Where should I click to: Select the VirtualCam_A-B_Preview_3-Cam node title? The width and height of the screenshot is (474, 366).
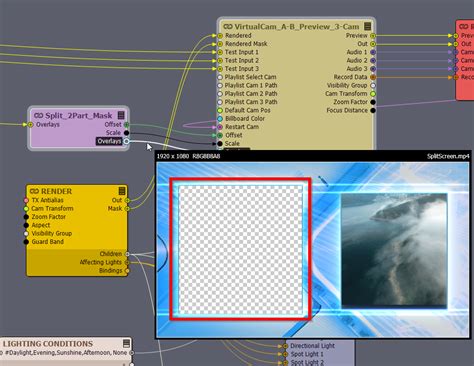coord(297,27)
